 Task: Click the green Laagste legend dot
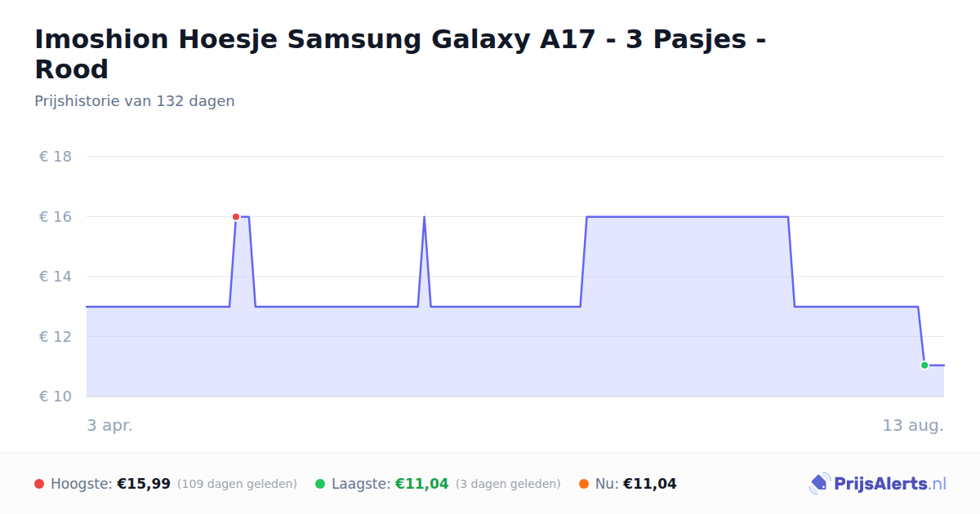pos(320,484)
